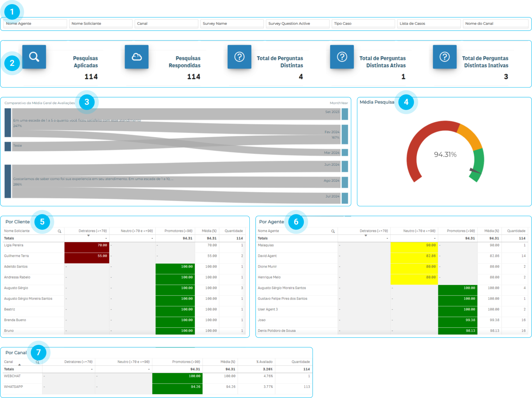Open the Survey Name filter
Screen dimensions: 532x398
tap(232, 24)
